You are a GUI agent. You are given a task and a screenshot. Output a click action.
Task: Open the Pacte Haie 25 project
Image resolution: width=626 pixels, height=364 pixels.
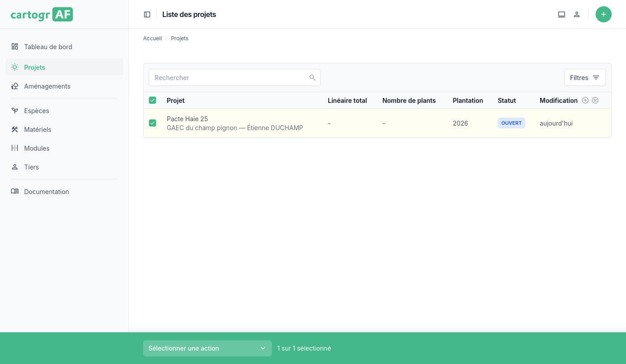(x=187, y=119)
